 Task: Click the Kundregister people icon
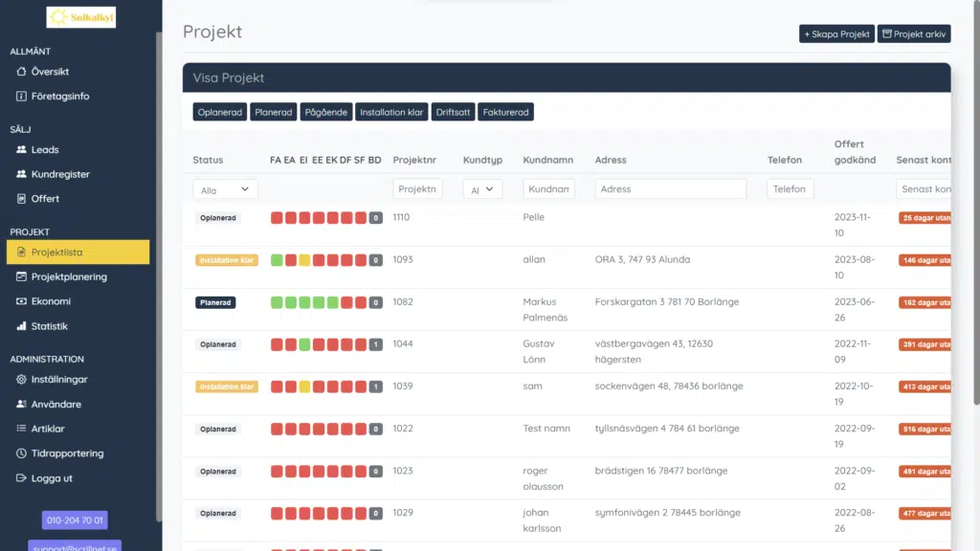pos(21,174)
